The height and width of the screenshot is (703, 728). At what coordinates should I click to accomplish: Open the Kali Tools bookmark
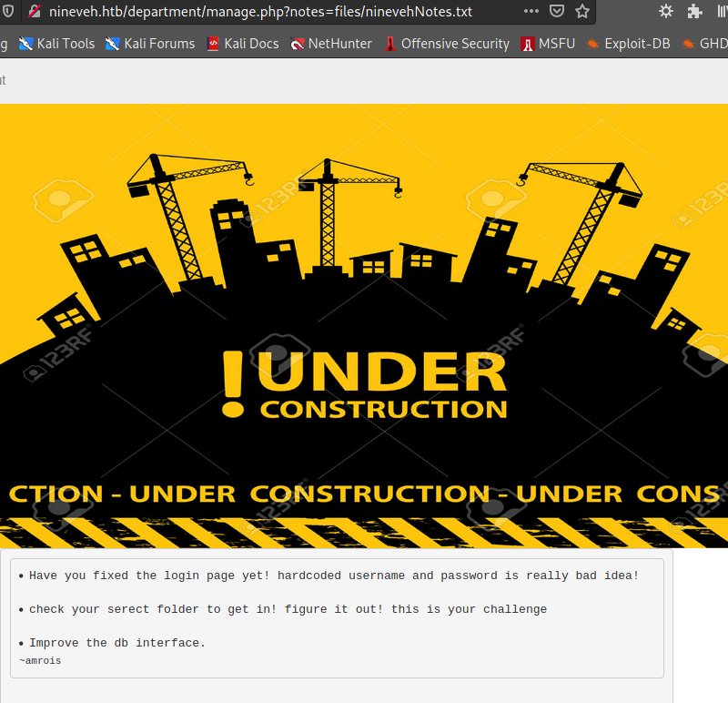[56, 44]
